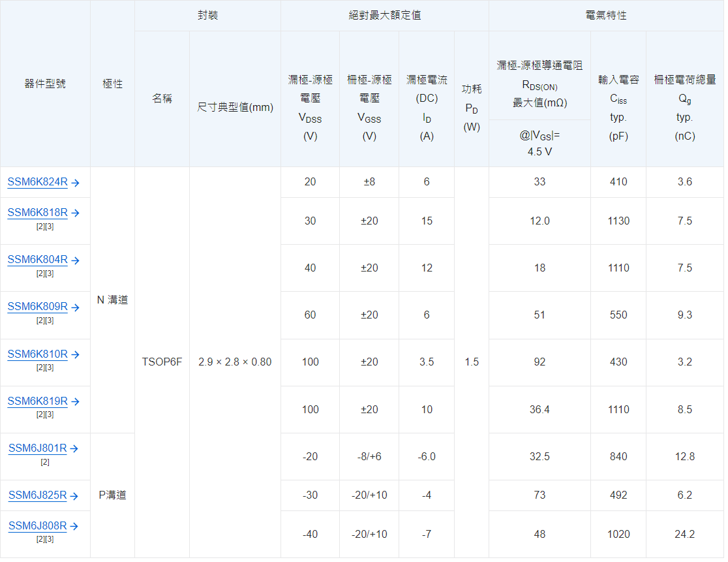Click the [2] footnote under SSM6J801R
Viewport: 728px width, 562px height.
click(x=45, y=462)
